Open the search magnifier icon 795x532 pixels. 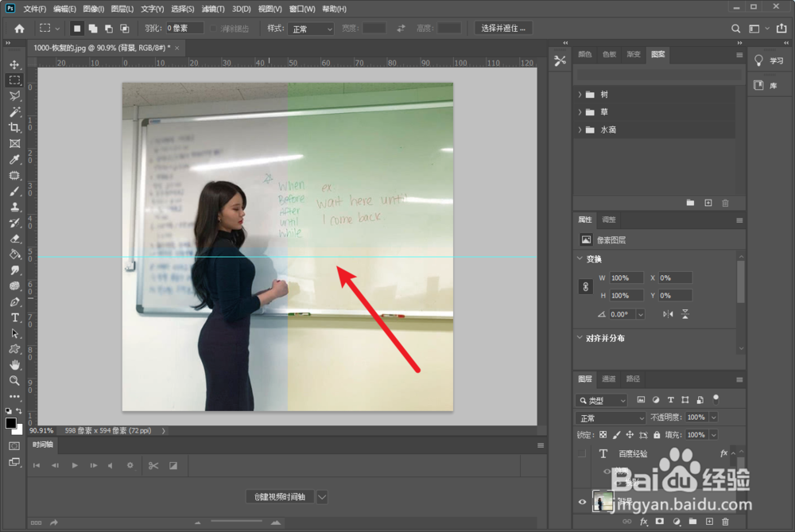(735, 29)
